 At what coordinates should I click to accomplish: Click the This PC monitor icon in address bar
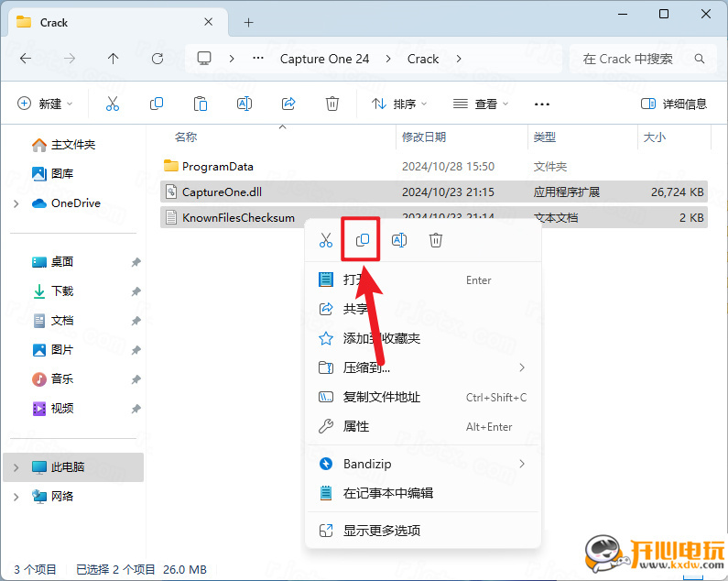pyautogui.click(x=204, y=59)
